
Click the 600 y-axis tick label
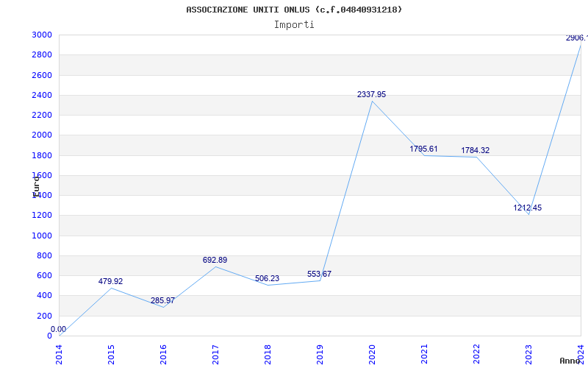tap(44, 275)
